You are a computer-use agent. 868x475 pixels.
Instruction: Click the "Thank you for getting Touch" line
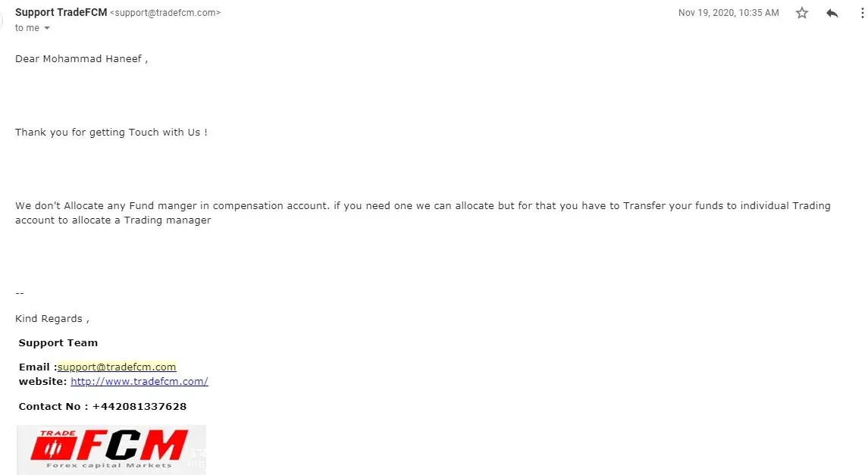point(111,133)
